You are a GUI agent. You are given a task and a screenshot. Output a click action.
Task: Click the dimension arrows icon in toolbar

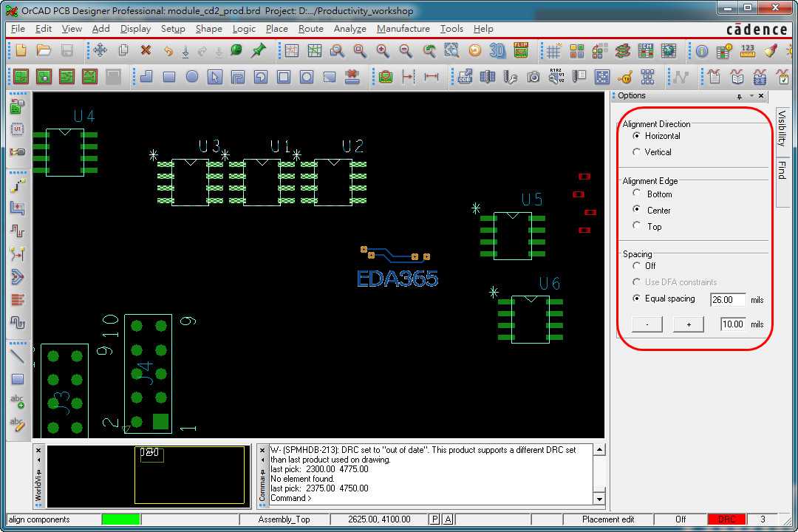click(x=432, y=77)
